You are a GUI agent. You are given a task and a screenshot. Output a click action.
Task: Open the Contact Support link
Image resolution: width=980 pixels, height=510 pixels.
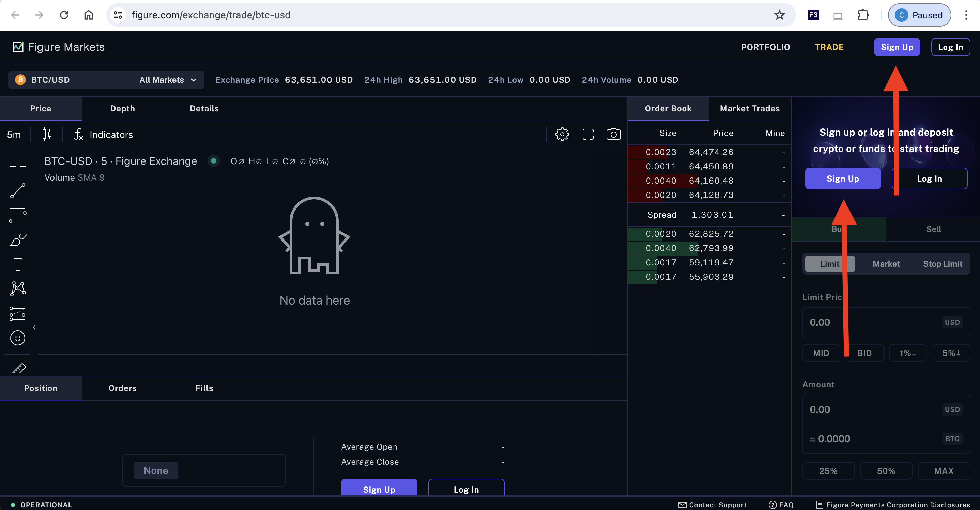[x=712, y=505]
